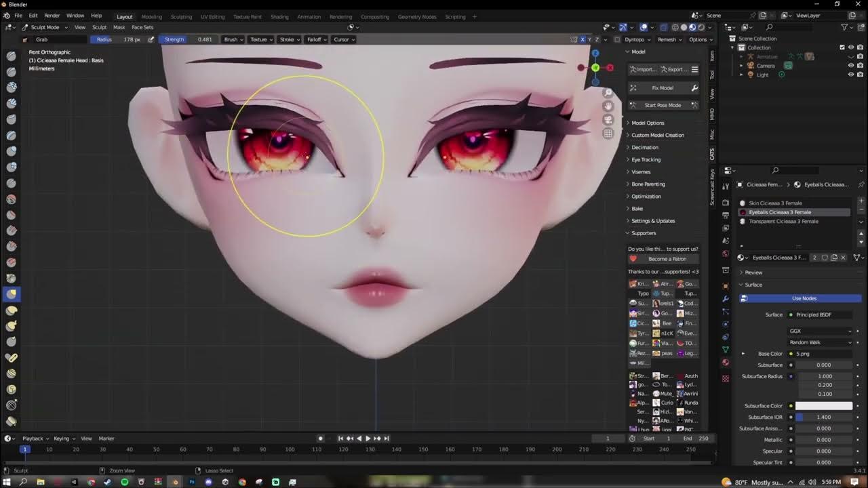This screenshot has width=868, height=488.
Task: Click Start Pose Mode button
Action: (663, 105)
